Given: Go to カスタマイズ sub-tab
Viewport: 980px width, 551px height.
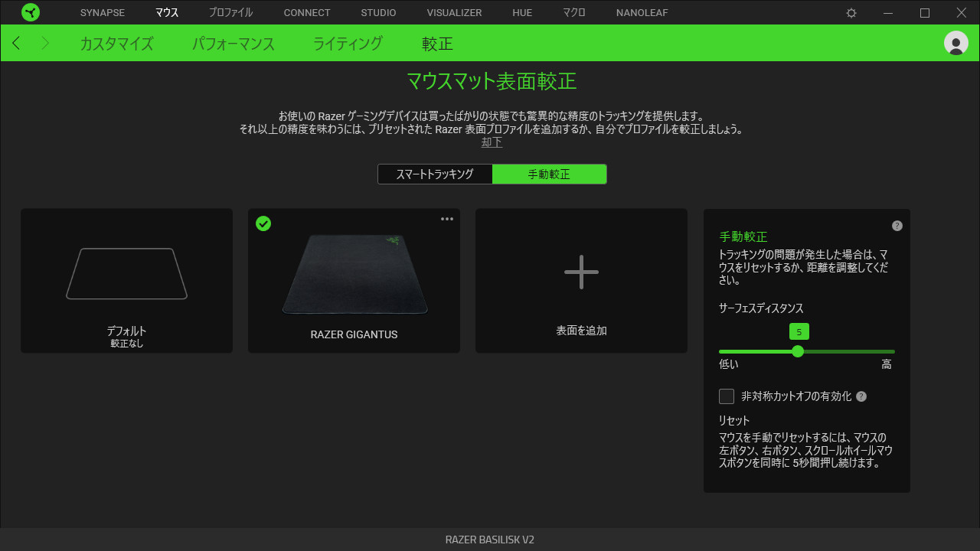Looking at the screenshot, I should [x=116, y=44].
